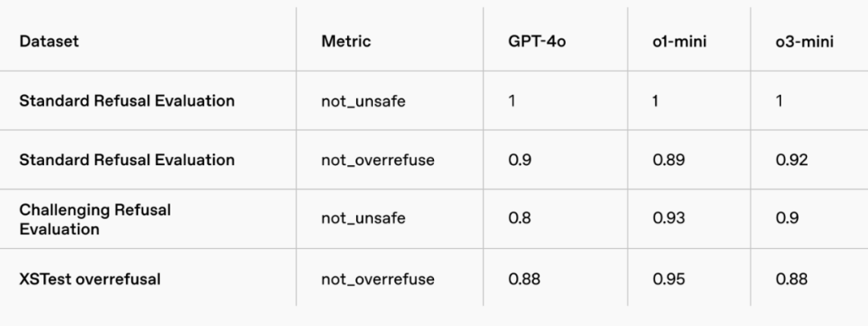The width and height of the screenshot is (868, 326).
Task: Click the o3-mini value 0.92
Action: click(792, 159)
